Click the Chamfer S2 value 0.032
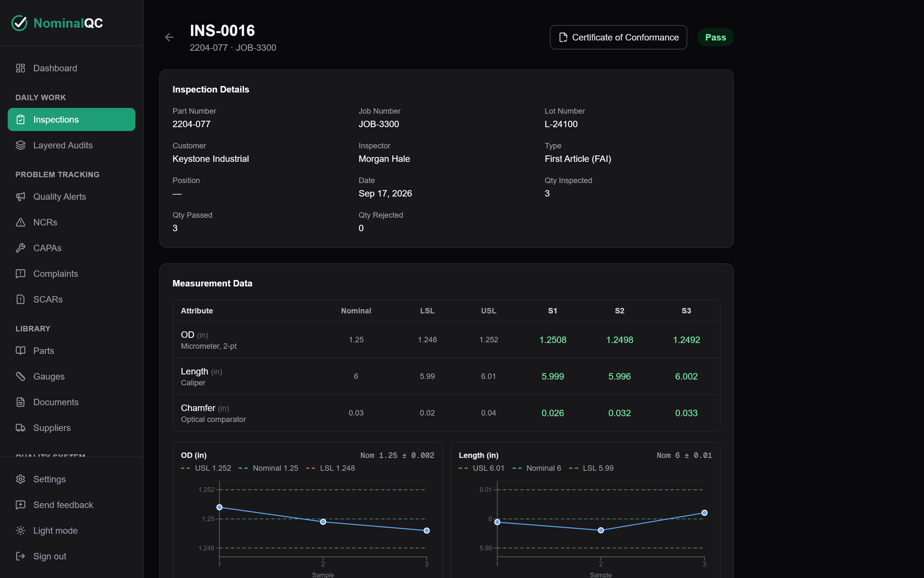 [x=619, y=413]
